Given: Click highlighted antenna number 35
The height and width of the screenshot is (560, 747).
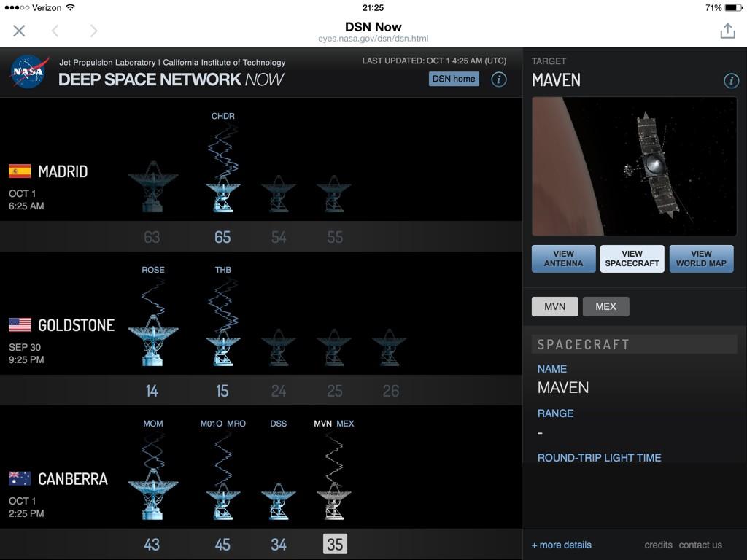Looking at the screenshot, I should (x=335, y=544).
